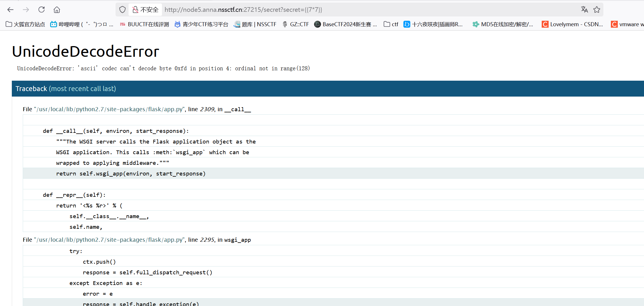Expand the wsgi_app line 2295 frame

click(x=137, y=240)
